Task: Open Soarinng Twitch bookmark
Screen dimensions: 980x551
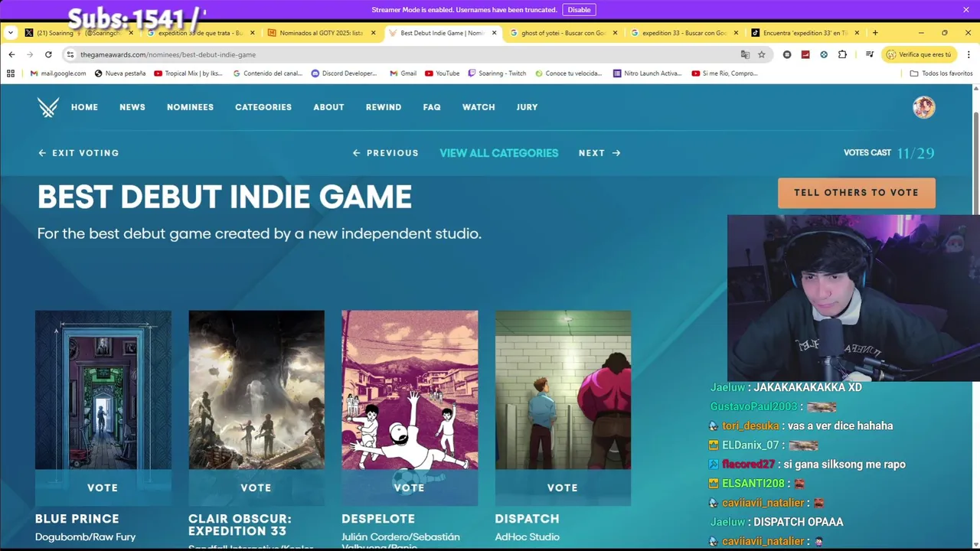Action: point(497,73)
